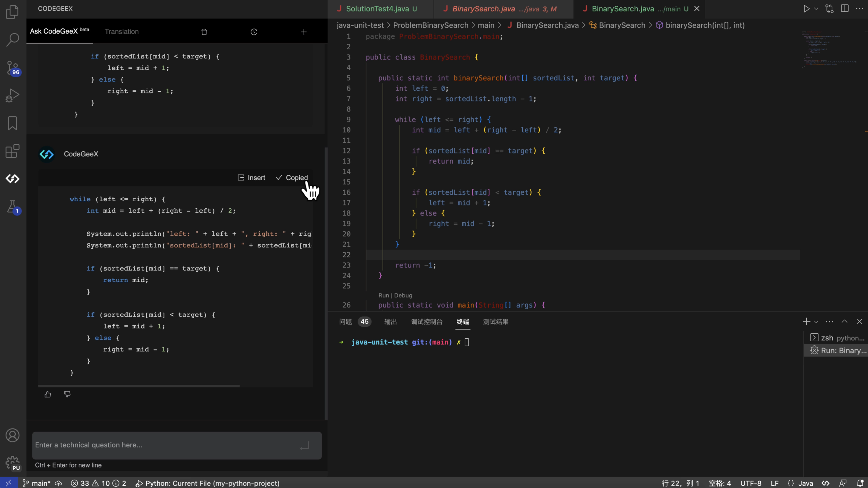Click the Run link above editor area
This screenshot has width=868, height=488.
click(383, 295)
